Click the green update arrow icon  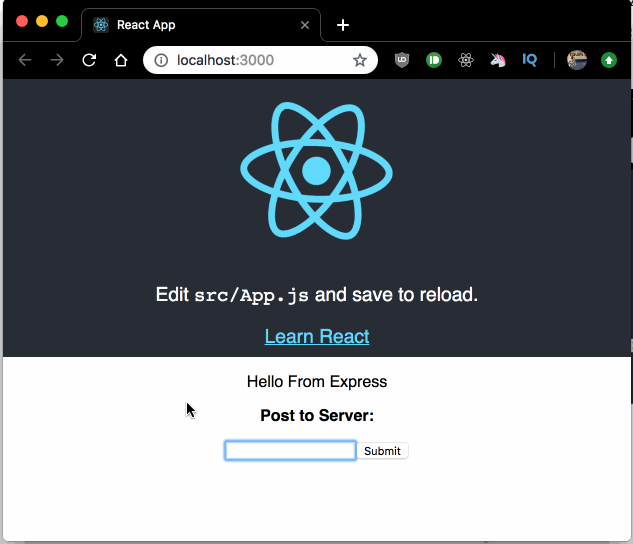[609, 60]
